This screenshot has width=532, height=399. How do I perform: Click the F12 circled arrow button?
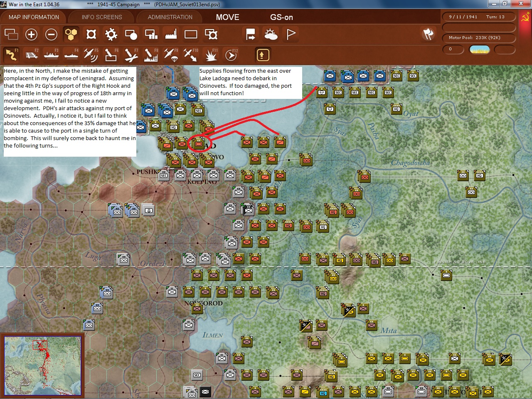pos(231,55)
